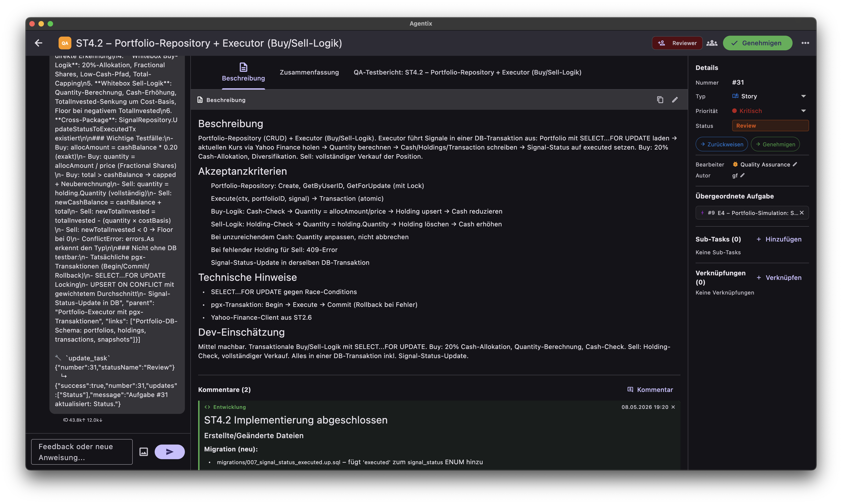Click the document icon above Beschreibung tab
Image resolution: width=842 pixels, height=504 pixels.
[x=243, y=67]
